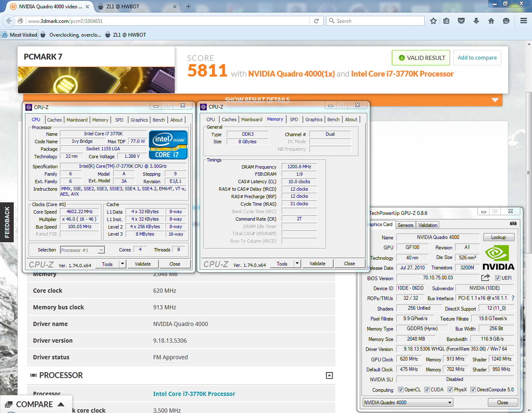Viewport: 532px width, 413px height.
Task: Toggle the CUDA checkbox
Action: 427,390
